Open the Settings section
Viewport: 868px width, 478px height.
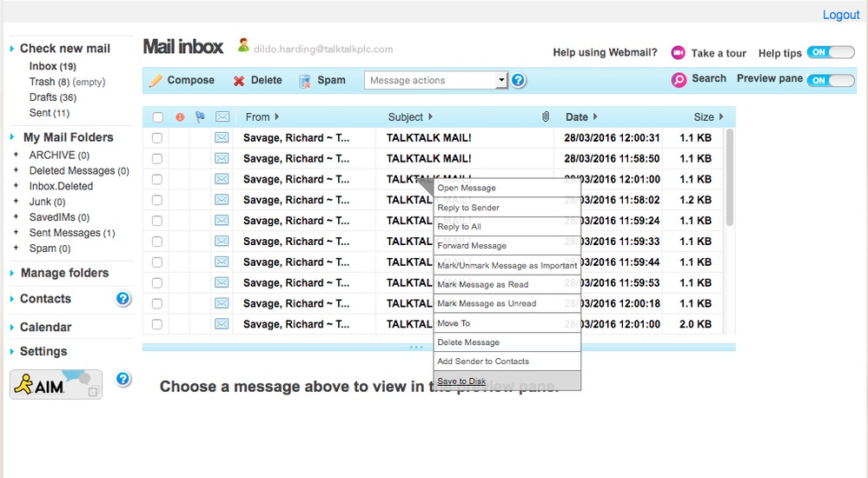[43, 351]
